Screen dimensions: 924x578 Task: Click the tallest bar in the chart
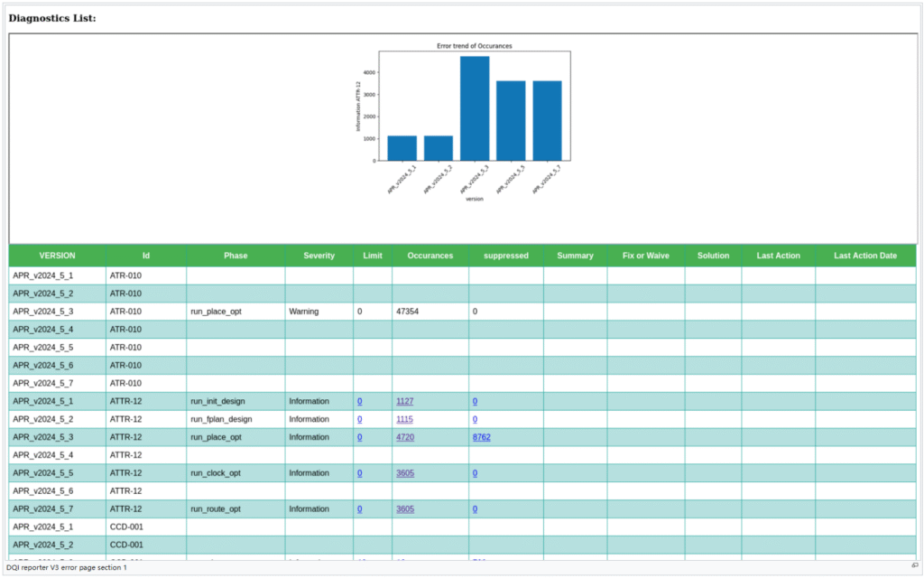pos(475,108)
